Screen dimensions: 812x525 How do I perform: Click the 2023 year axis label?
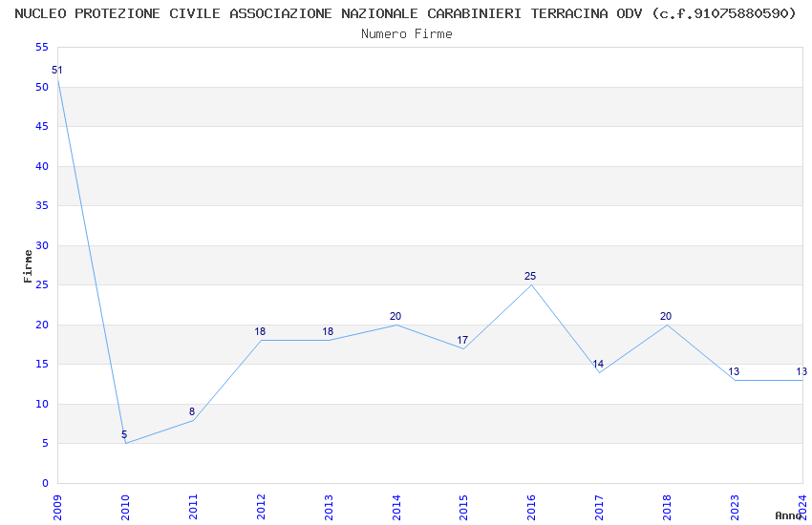point(735,508)
